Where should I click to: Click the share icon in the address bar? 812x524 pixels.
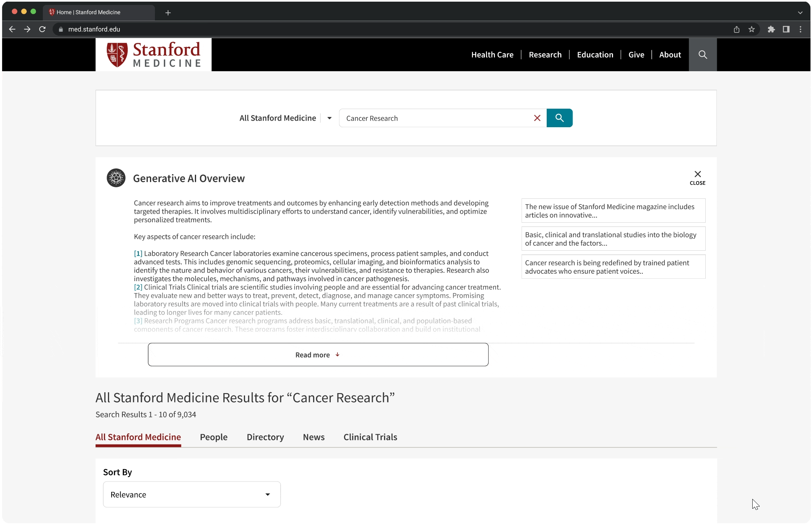point(737,29)
